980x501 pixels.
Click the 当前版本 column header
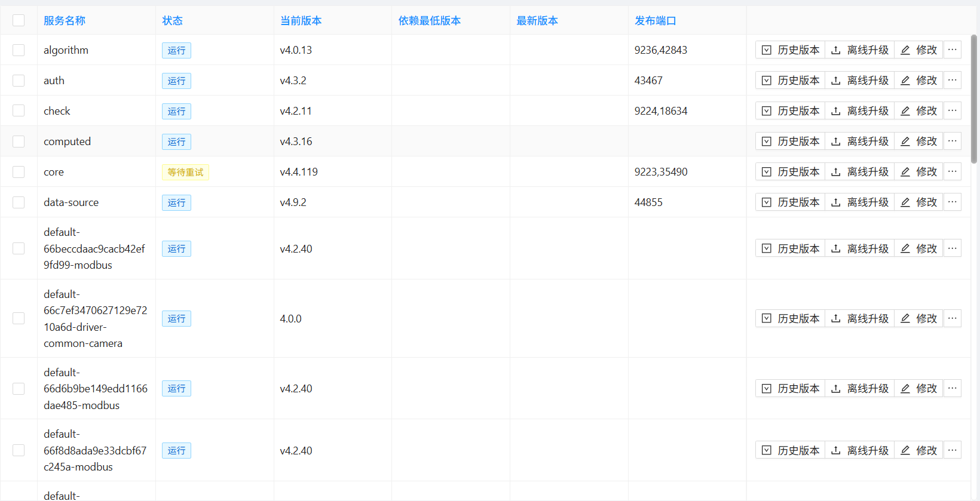(301, 21)
